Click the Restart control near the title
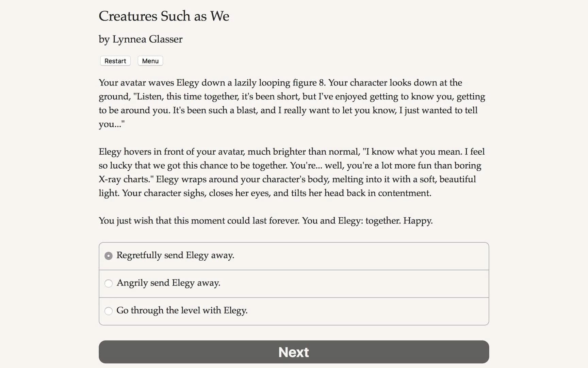The width and height of the screenshot is (588, 368). (115, 61)
